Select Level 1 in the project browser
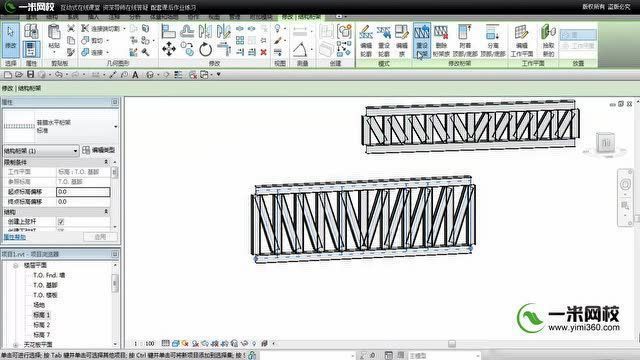The image size is (640, 360). tap(41, 315)
